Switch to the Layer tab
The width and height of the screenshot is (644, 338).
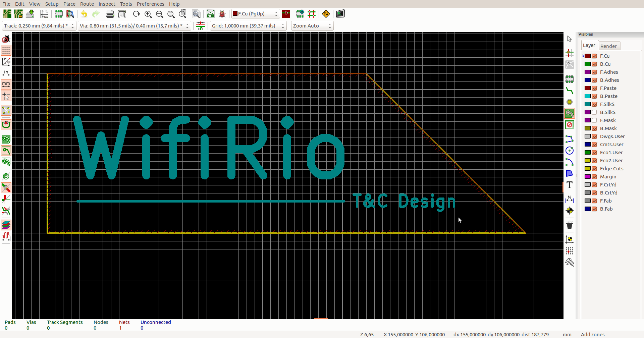589,45
